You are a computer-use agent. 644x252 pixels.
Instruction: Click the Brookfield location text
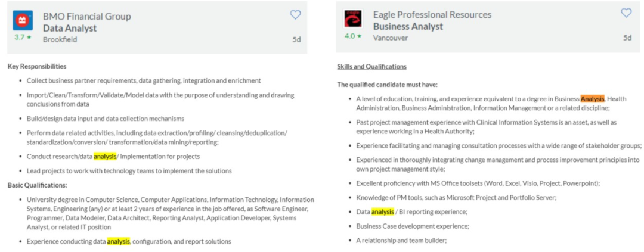60,39
